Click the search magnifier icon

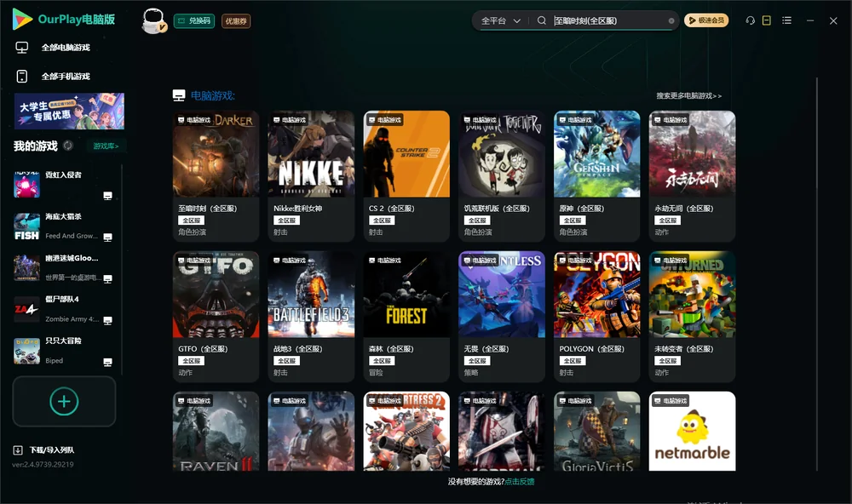(x=541, y=20)
